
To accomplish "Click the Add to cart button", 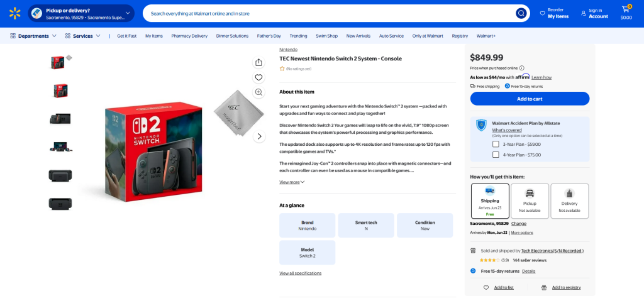I will click(x=530, y=99).
